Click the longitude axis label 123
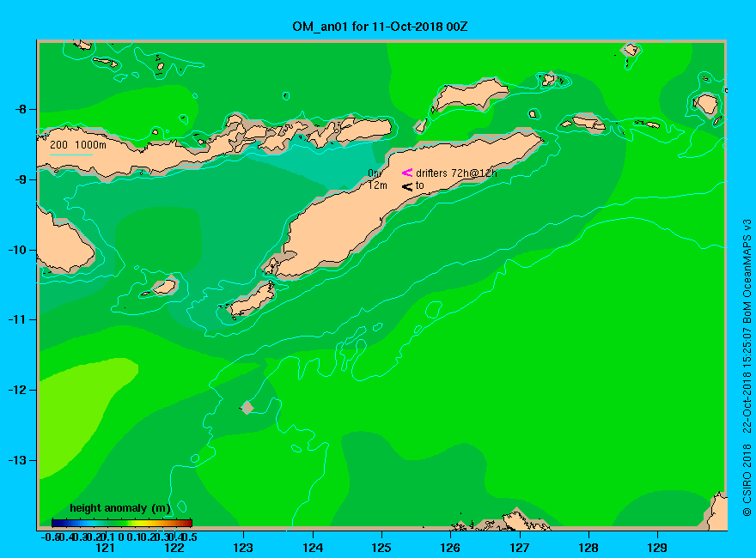 point(243,548)
